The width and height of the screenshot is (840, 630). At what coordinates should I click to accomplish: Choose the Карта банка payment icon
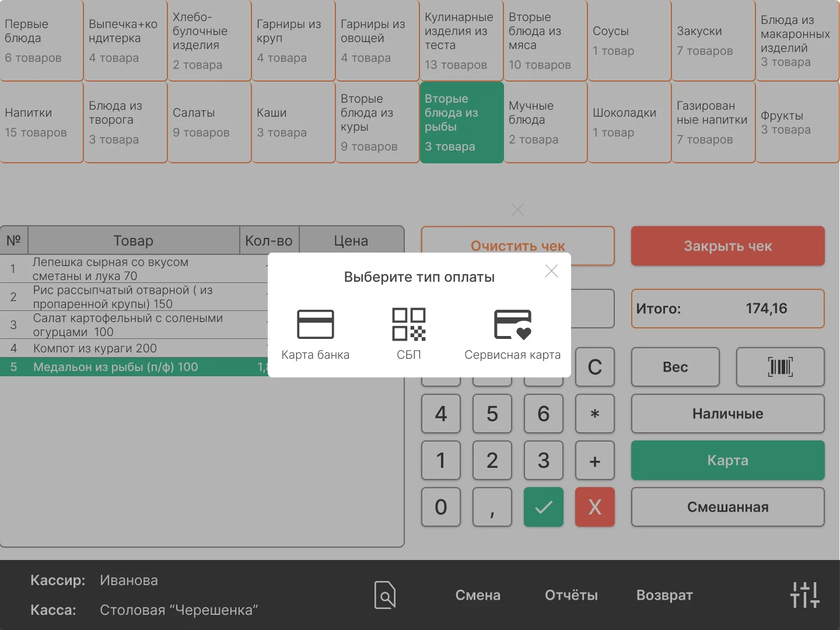pos(316,324)
